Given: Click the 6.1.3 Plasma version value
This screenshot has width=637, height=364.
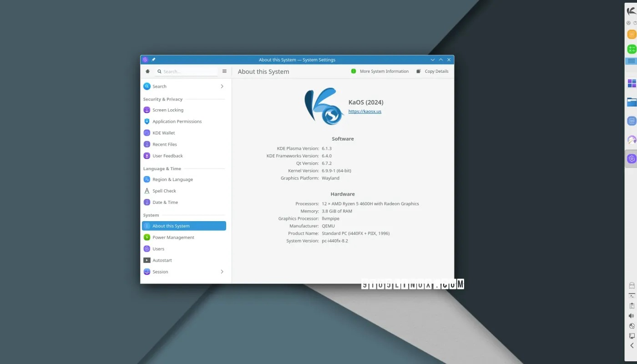Looking at the screenshot, I should coord(327,149).
